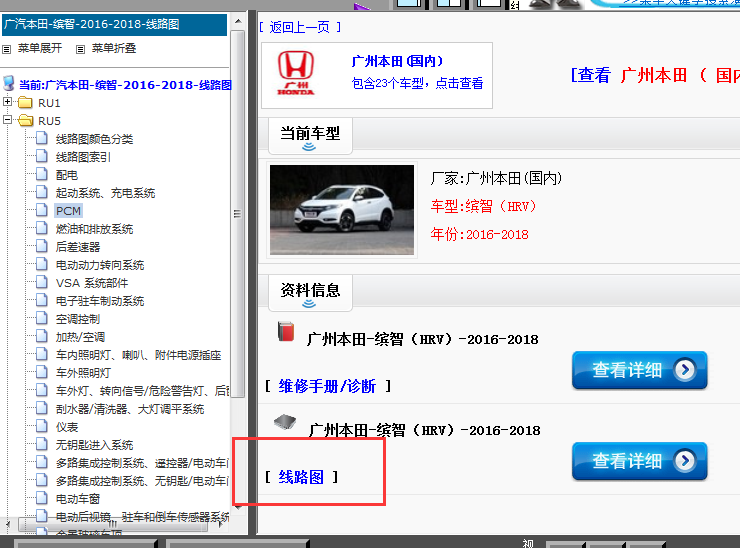740x548 pixels.
Task: Click the Honda logo image
Action: pyautogui.click(x=296, y=73)
